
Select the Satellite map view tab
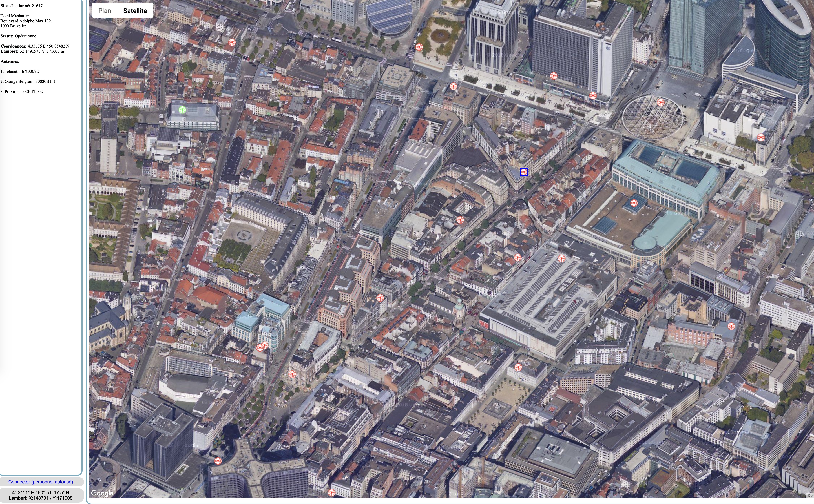135,11
